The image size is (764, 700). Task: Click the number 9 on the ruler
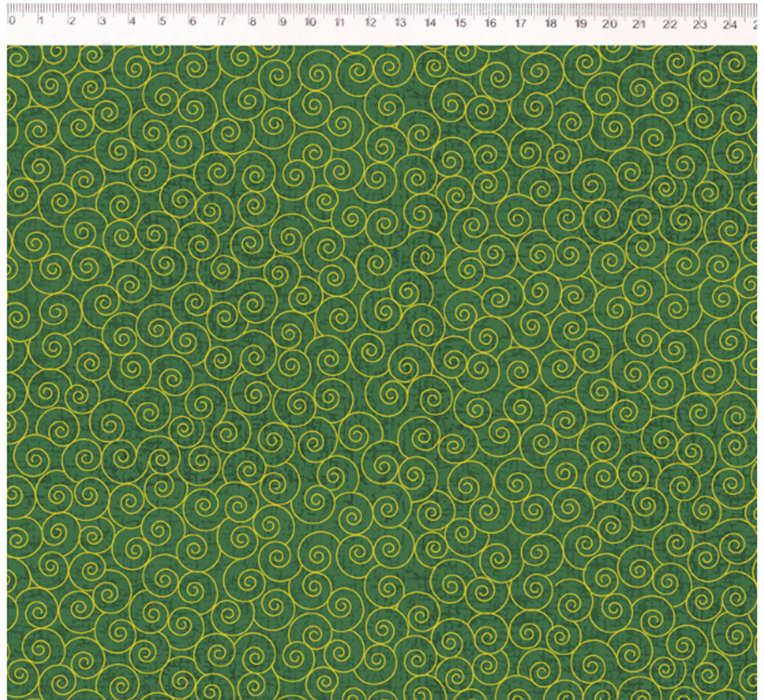(x=282, y=23)
